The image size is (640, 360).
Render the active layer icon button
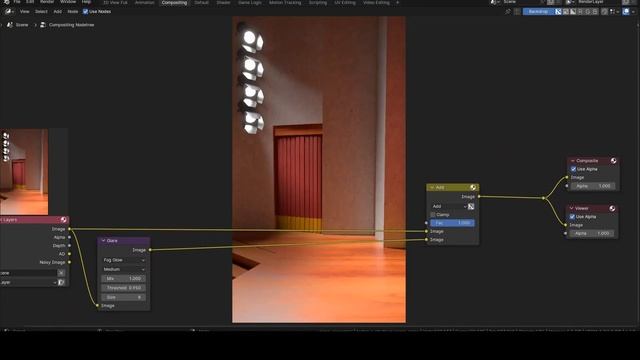pos(61,282)
